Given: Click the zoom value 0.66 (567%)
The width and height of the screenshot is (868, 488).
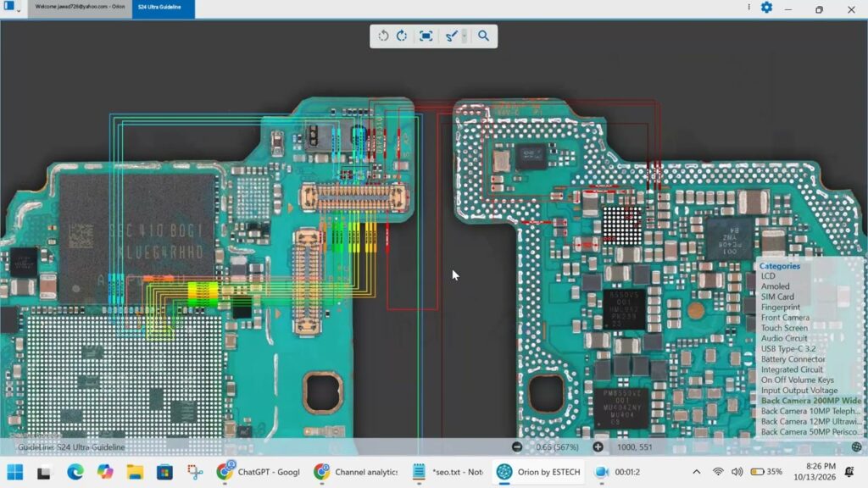Looking at the screenshot, I should point(558,447).
